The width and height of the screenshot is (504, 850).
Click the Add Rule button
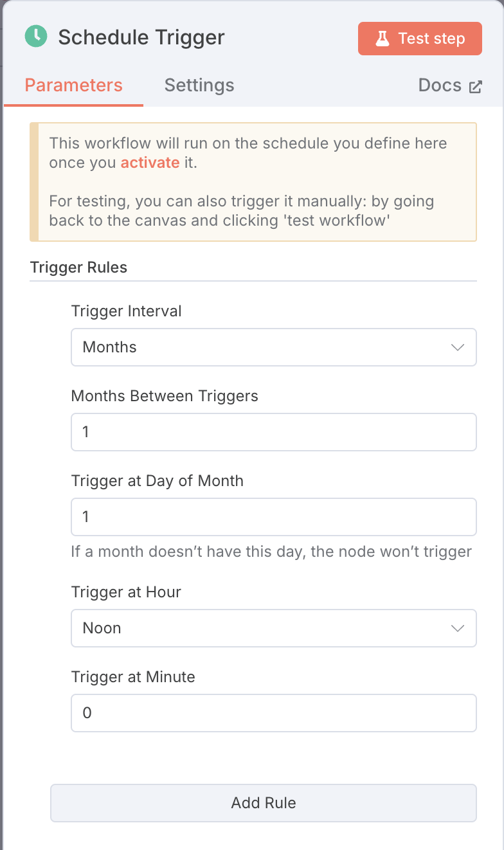[x=264, y=803]
